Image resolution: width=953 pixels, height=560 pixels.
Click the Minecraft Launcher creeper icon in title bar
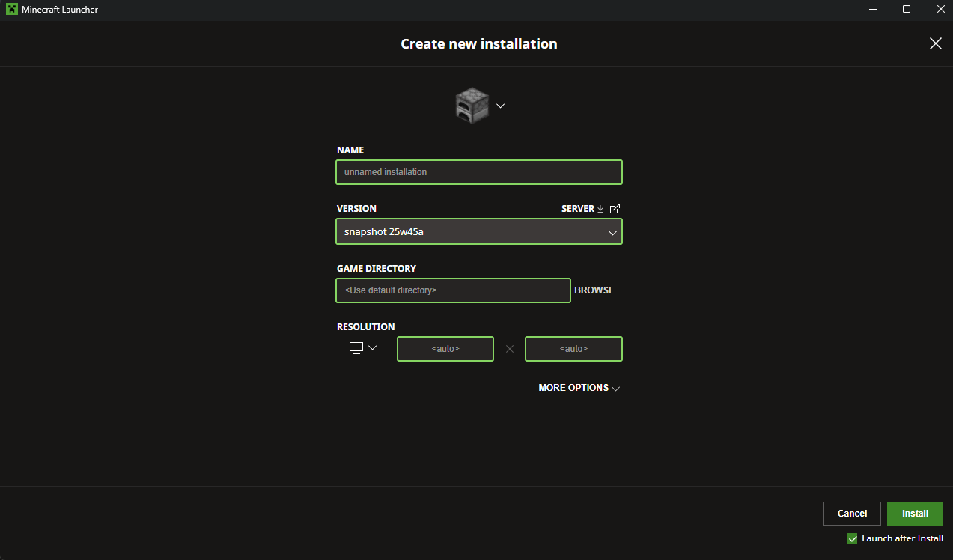tap(12, 10)
